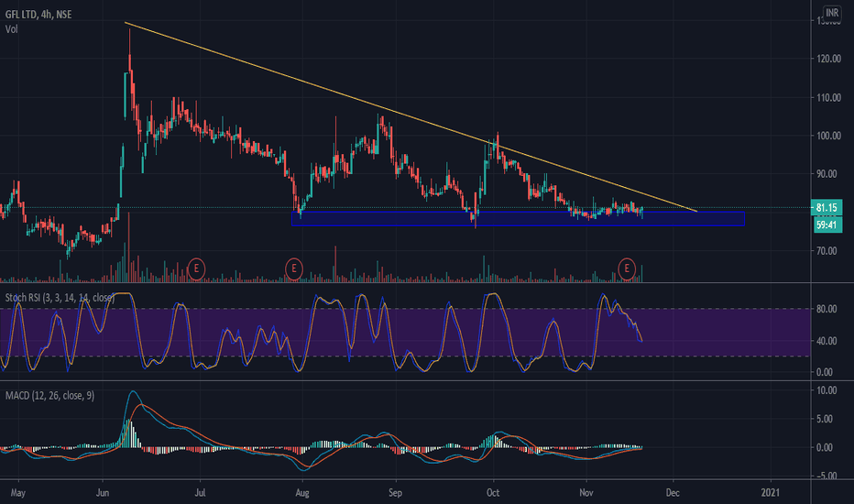854x504 pixels.
Task: Click the 120.00 price axis label
Action: (828, 59)
